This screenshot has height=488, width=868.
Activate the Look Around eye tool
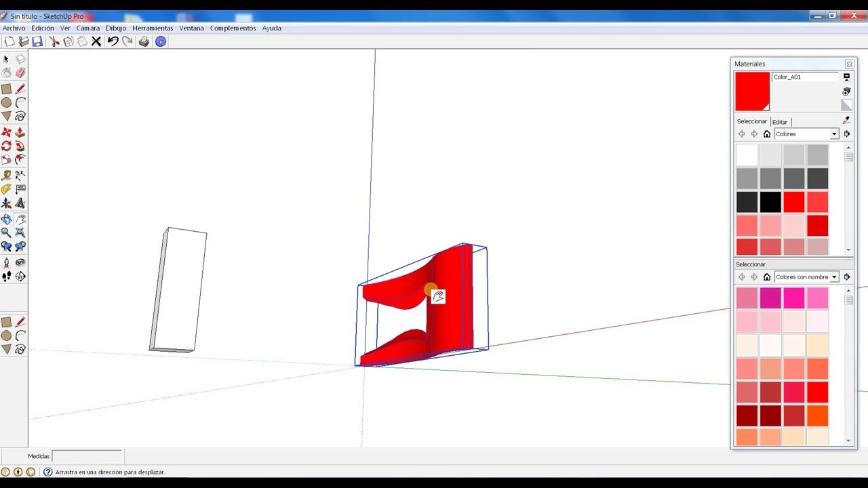(20, 262)
